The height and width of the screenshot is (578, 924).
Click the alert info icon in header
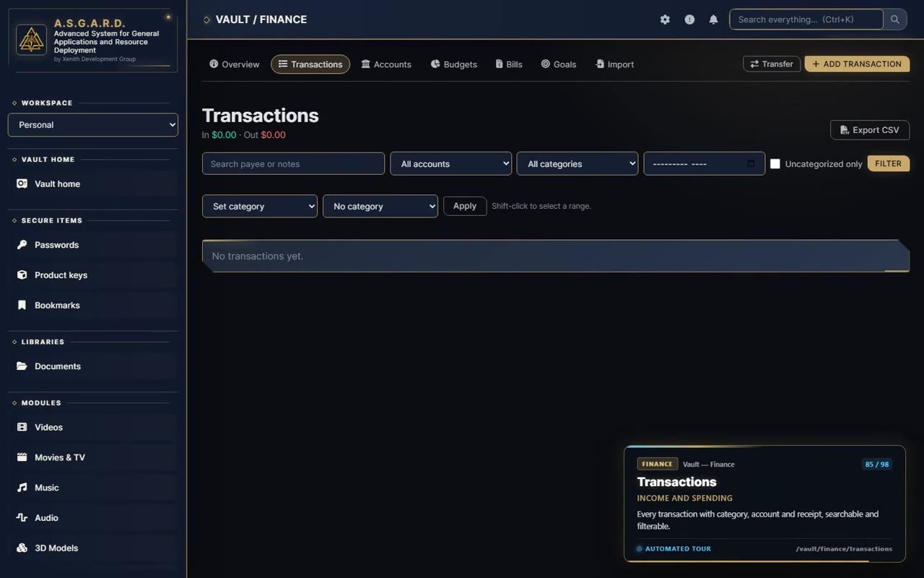689,20
